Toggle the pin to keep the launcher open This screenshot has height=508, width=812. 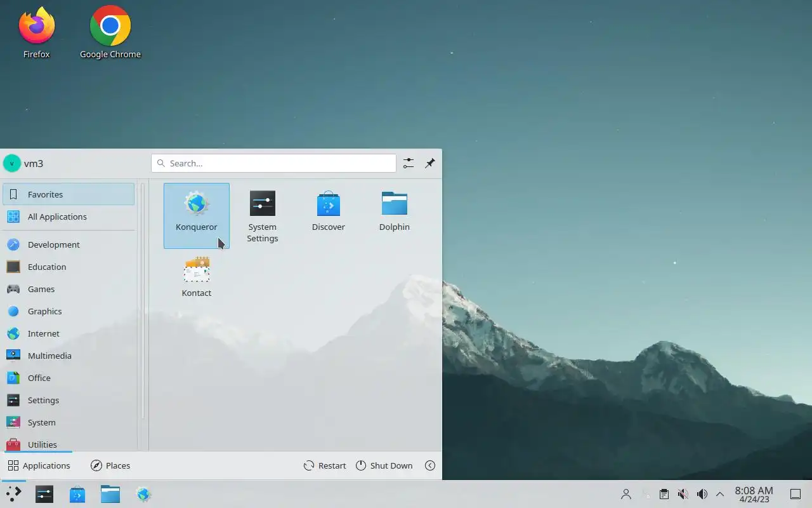point(430,163)
